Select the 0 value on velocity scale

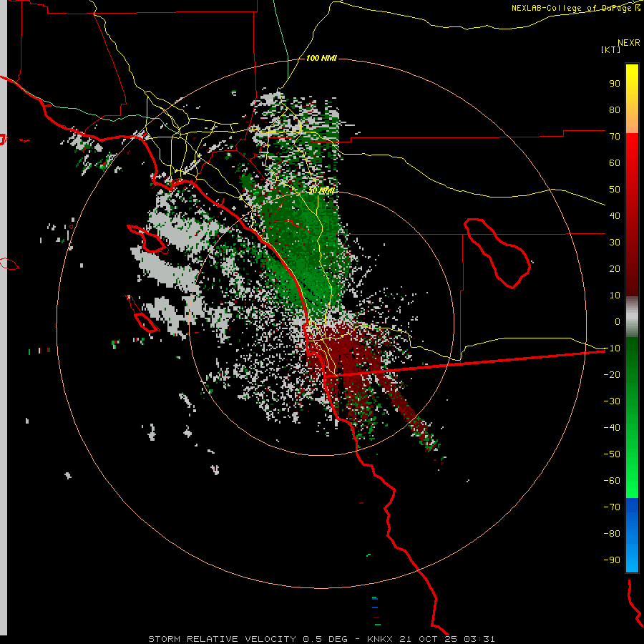(x=618, y=321)
